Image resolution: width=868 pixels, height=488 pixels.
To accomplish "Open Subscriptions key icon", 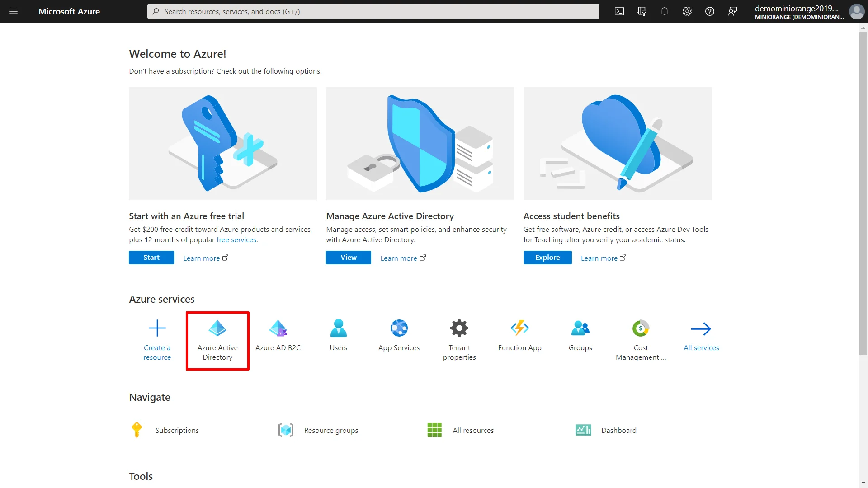I will click(x=137, y=430).
